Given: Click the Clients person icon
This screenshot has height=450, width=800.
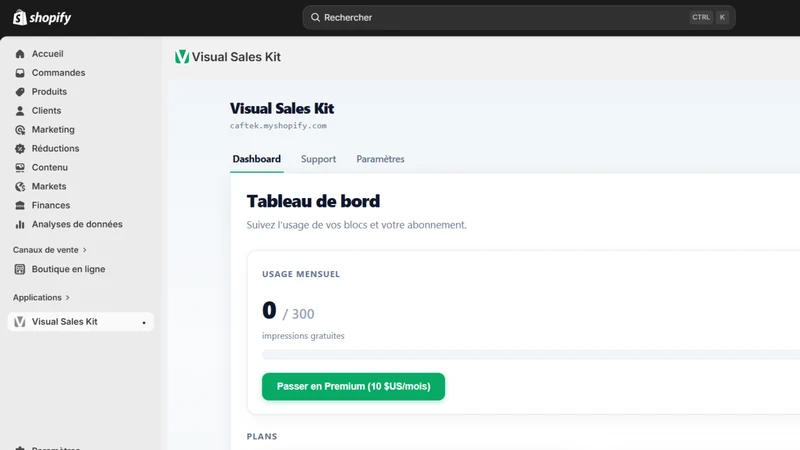Looking at the screenshot, I should click(x=20, y=111).
